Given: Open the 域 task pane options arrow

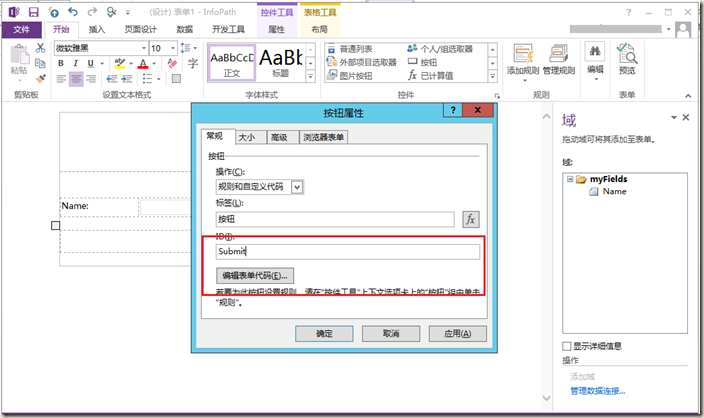Looking at the screenshot, I should tap(673, 117).
